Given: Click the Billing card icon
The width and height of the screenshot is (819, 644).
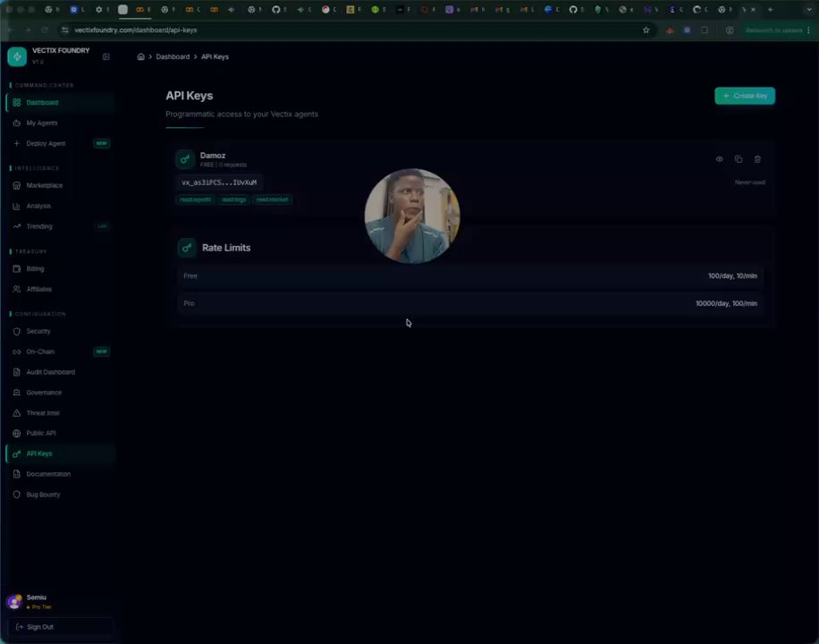Looking at the screenshot, I should coord(17,268).
